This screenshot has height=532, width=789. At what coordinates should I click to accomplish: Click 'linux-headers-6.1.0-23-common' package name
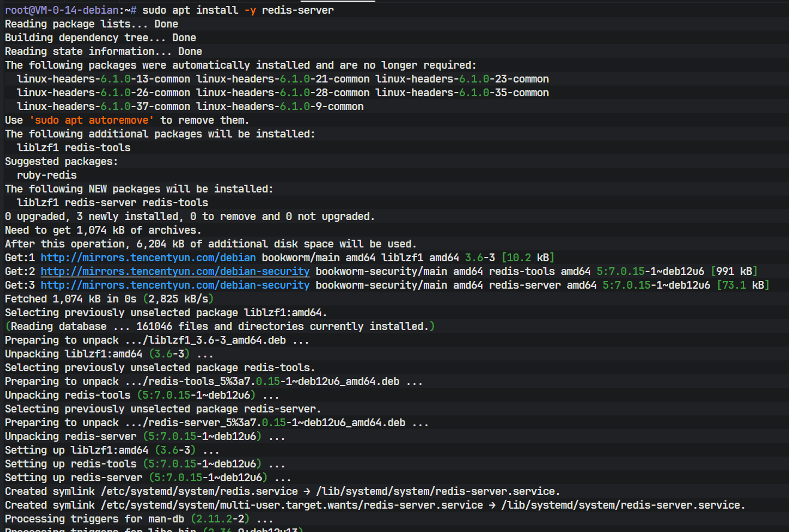point(462,79)
